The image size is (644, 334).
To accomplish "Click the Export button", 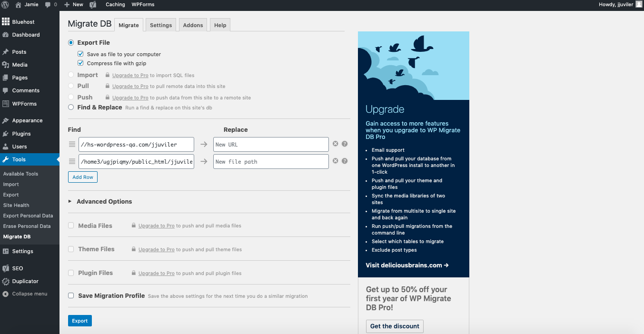I will [x=80, y=321].
